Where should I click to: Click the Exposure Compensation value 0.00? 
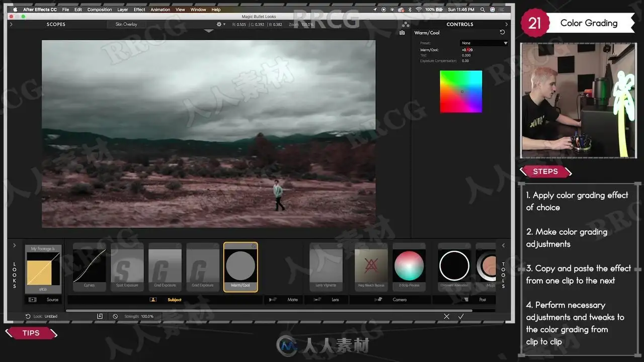point(465,61)
